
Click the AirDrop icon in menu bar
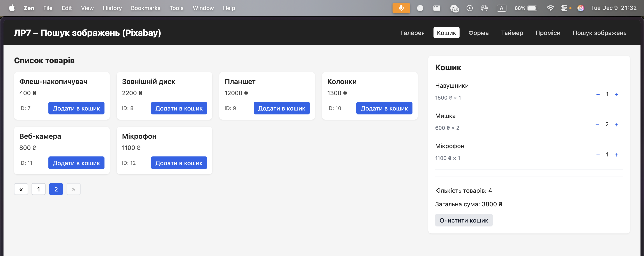484,8
